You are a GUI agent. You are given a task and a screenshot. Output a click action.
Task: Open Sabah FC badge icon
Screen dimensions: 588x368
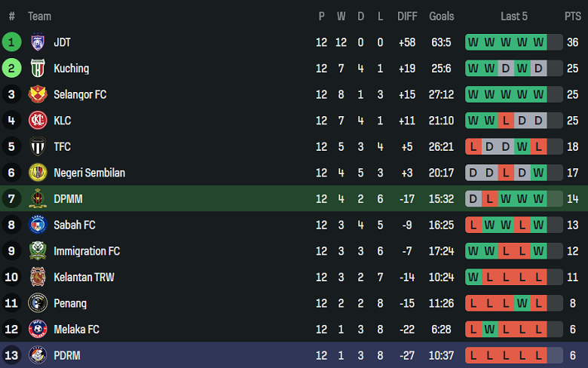[x=38, y=225]
